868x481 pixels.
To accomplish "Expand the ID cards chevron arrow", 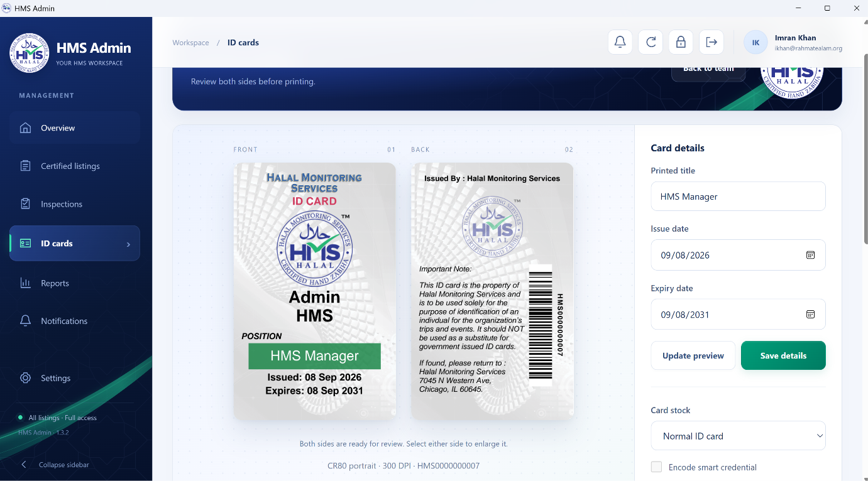I will (x=128, y=244).
